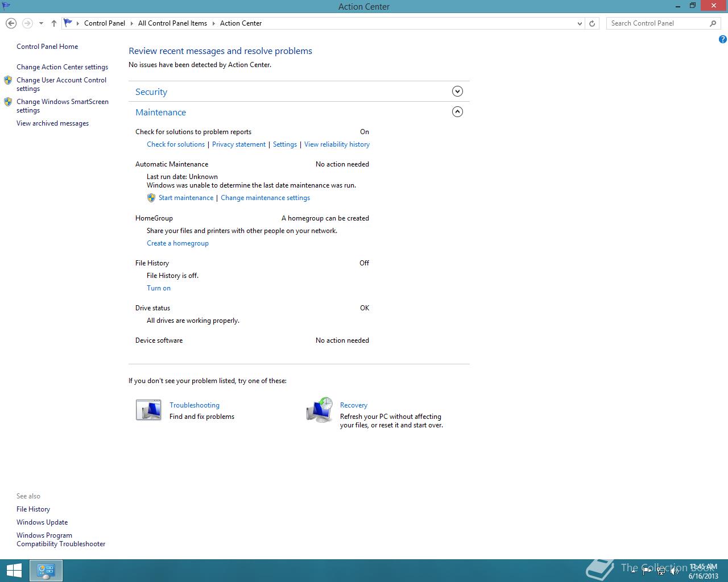Click Check for solutions link
The image size is (728, 582).
176,144
